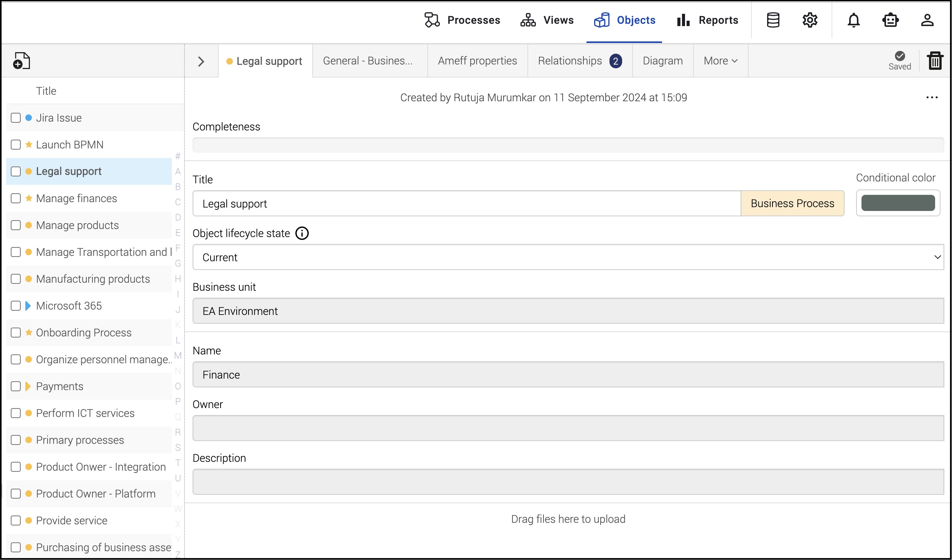Click the Objects cube icon

coord(601,20)
